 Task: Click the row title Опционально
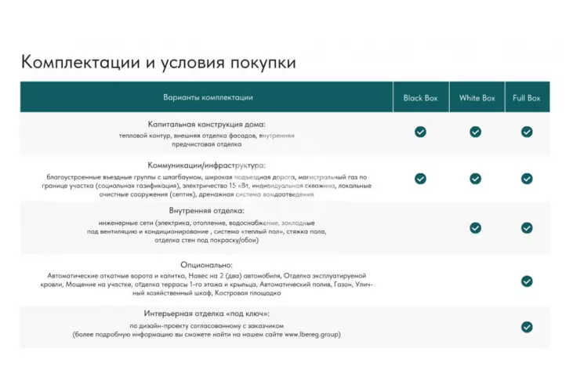[x=206, y=265]
